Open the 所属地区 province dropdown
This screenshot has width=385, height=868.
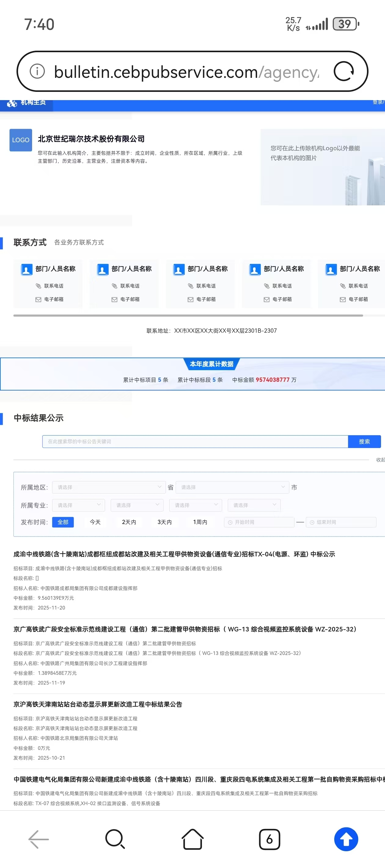click(109, 487)
